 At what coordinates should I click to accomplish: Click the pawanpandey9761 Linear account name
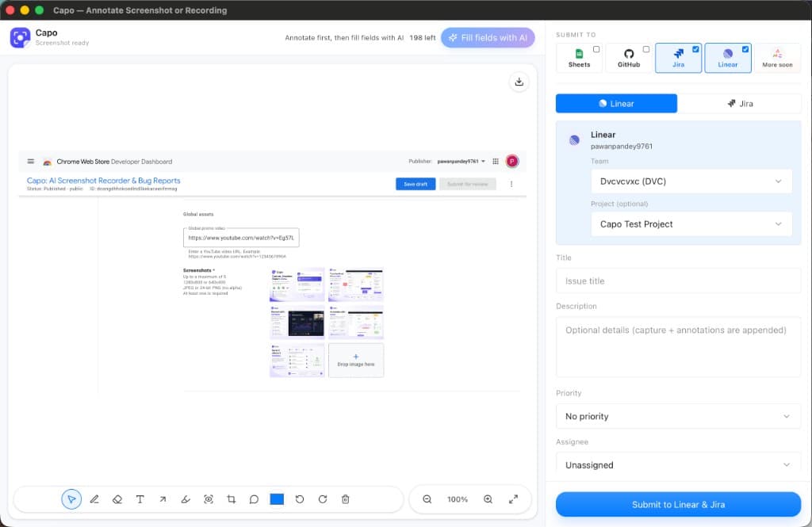coord(622,147)
